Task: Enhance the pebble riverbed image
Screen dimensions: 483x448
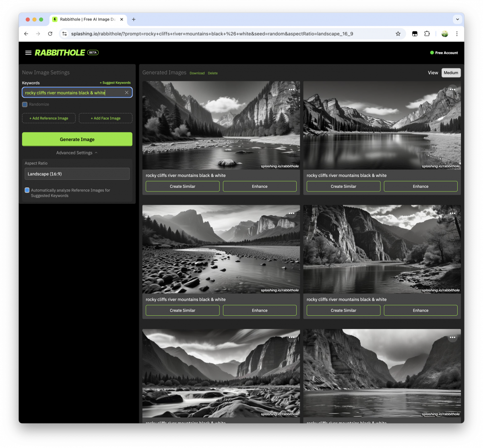Action: tap(260, 310)
